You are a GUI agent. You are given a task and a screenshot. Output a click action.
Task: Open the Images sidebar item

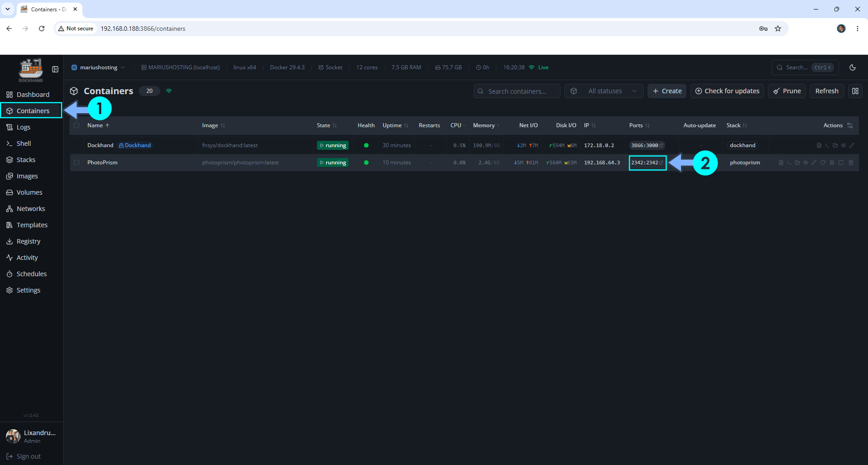tap(32, 176)
